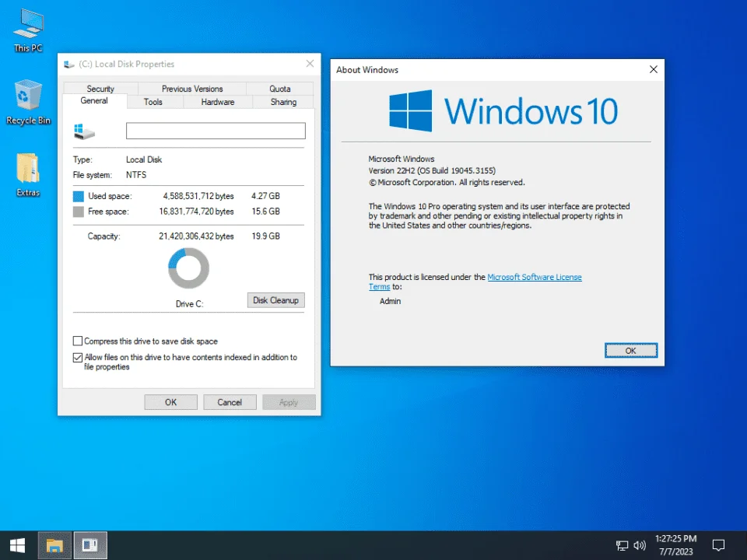Click the Drive C: label
The width and height of the screenshot is (747, 560).
pyautogui.click(x=190, y=304)
